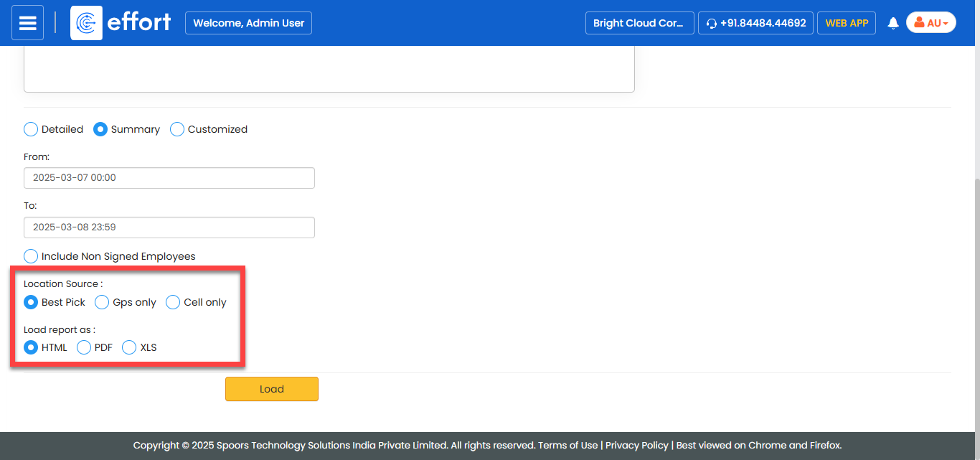Open the Privacy Policy link
980x460 pixels.
click(x=636, y=445)
